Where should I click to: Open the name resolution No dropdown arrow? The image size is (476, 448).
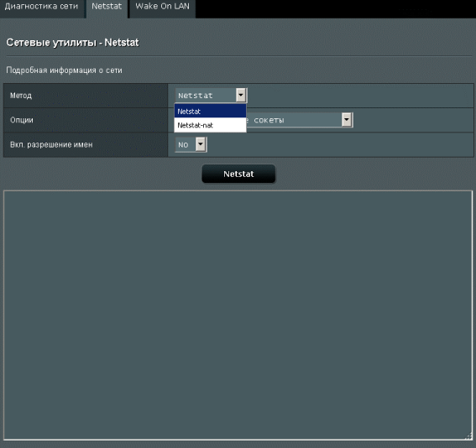[201, 144]
